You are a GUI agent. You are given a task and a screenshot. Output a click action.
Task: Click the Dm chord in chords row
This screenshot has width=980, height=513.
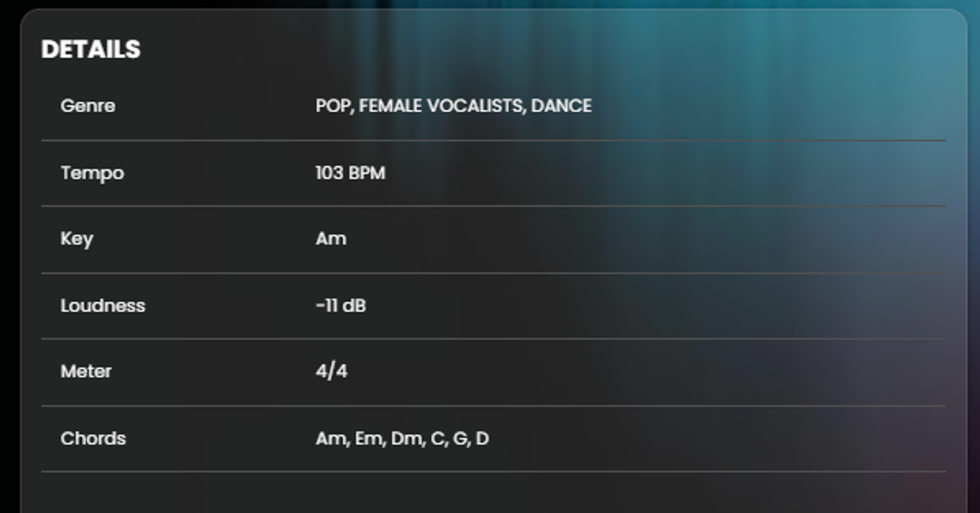coord(407,439)
